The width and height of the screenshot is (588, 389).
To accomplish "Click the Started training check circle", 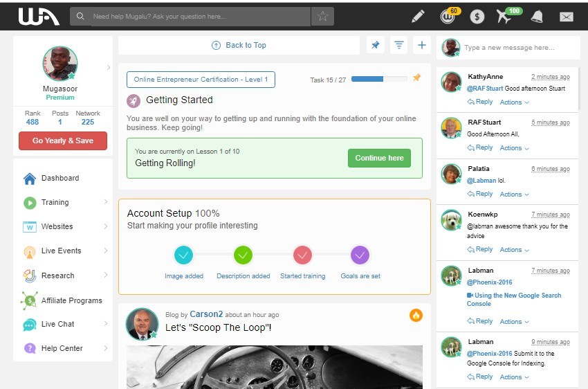I will 302,255.
